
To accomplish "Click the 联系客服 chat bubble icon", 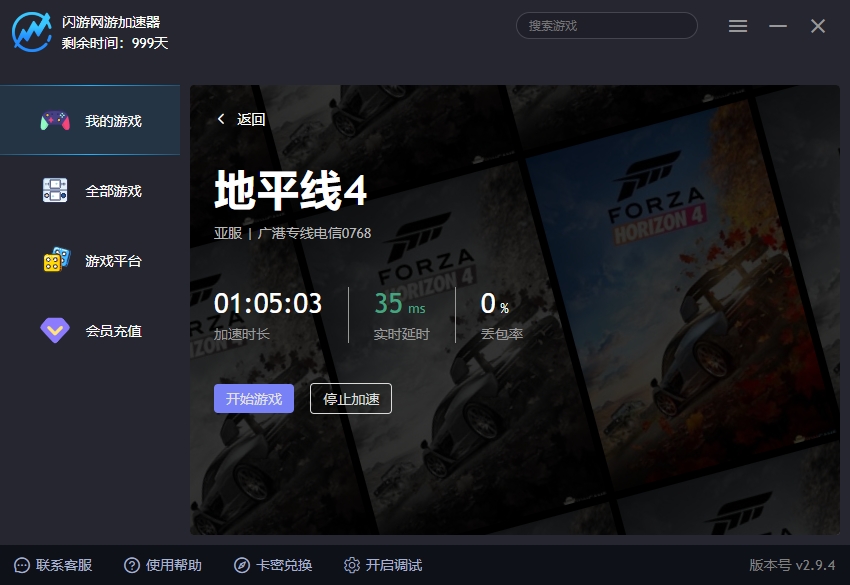I will coord(22,565).
